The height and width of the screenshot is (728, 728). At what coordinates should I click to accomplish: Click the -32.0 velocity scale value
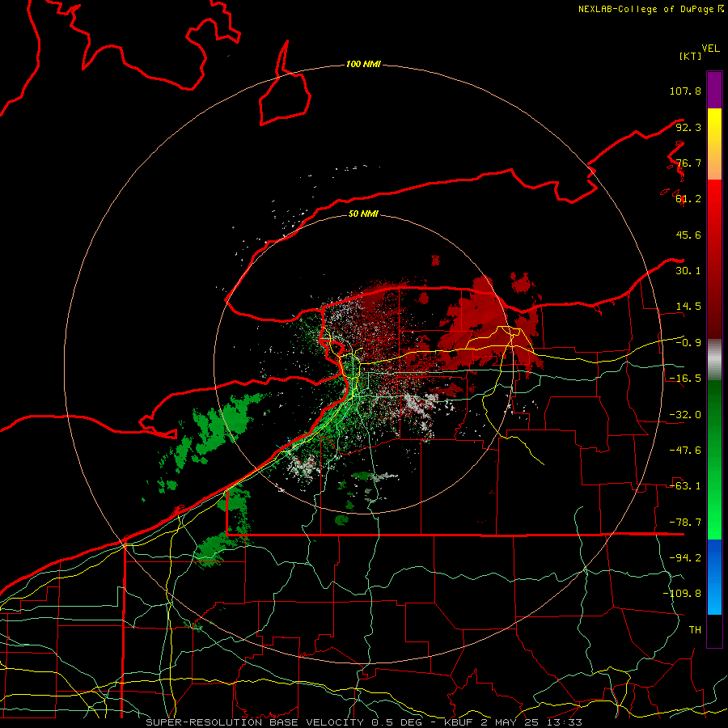(685, 415)
